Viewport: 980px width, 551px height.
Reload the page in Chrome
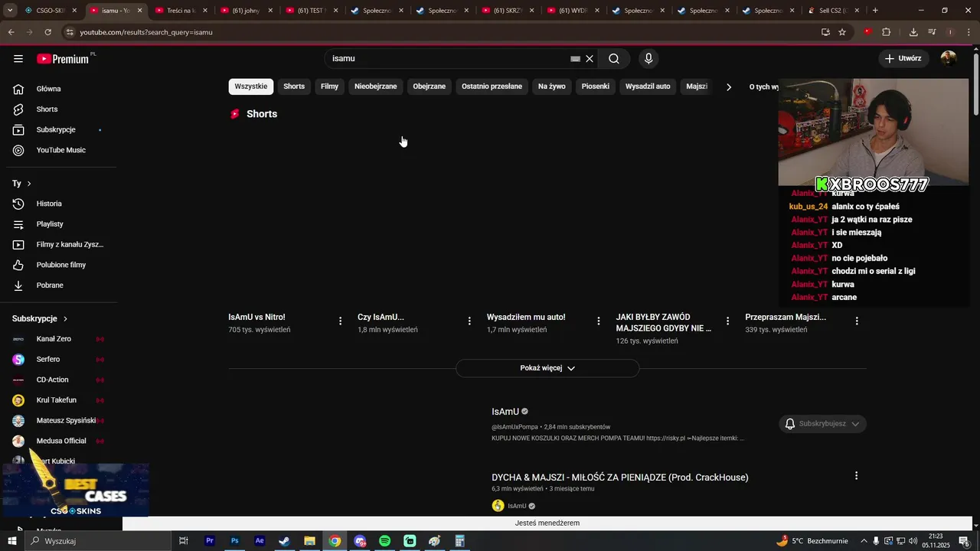pyautogui.click(x=47, y=32)
